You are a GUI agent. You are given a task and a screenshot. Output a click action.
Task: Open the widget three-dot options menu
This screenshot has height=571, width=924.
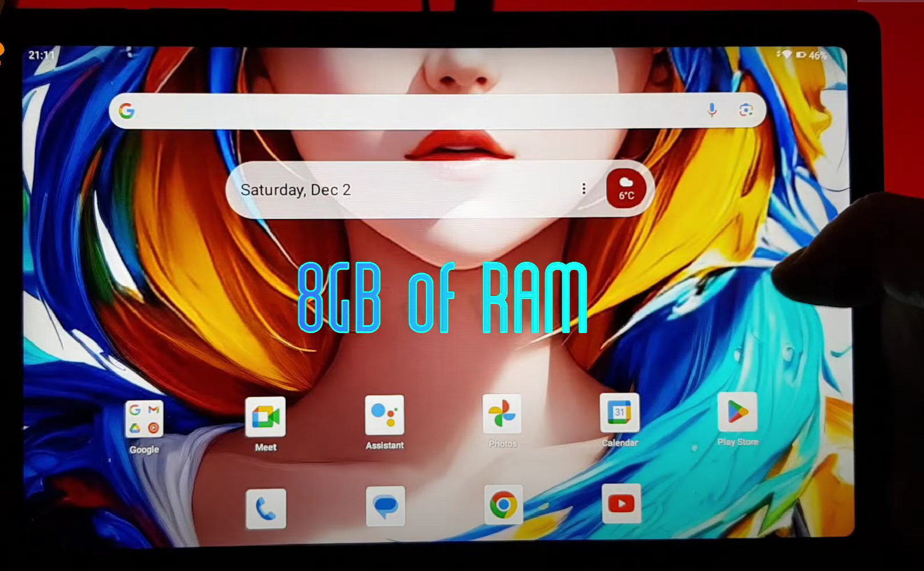[x=583, y=189]
